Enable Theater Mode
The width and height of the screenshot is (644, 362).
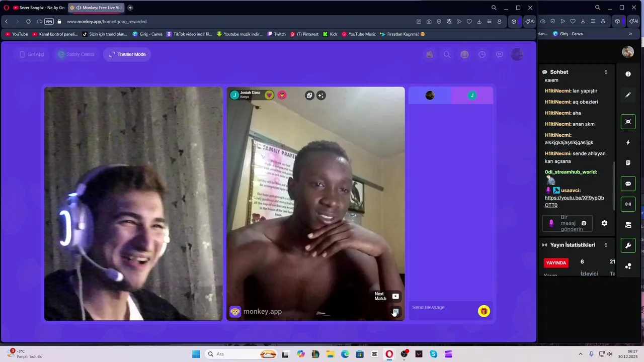(127, 54)
